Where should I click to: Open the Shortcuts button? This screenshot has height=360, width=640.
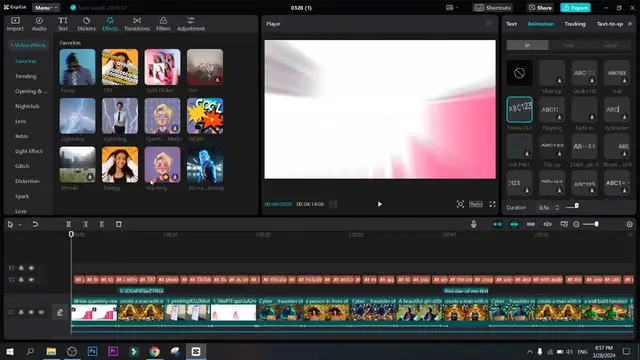coord(493,8)
